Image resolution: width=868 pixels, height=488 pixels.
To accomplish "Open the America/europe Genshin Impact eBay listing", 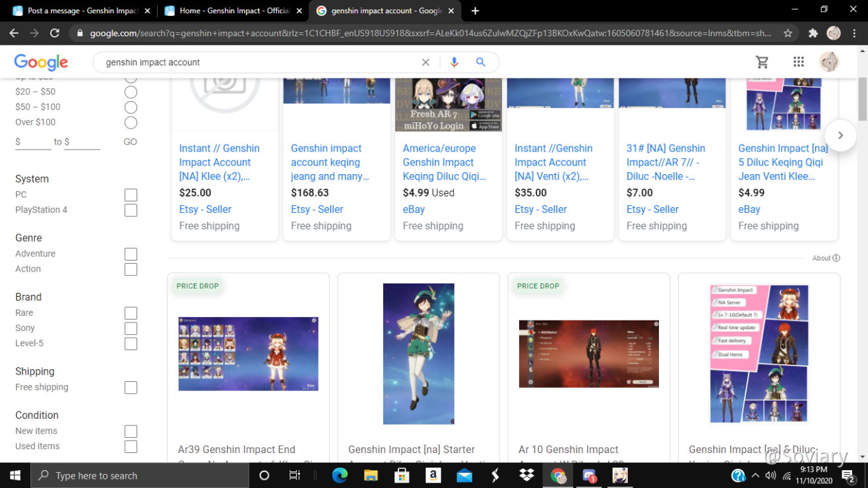I will [x=444, y=162].
